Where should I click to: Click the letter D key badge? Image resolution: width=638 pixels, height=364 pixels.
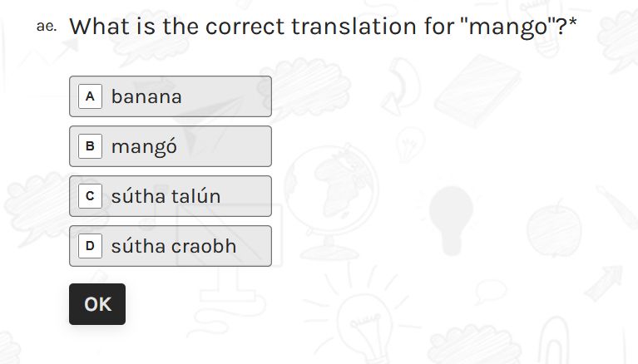[90, 246]
